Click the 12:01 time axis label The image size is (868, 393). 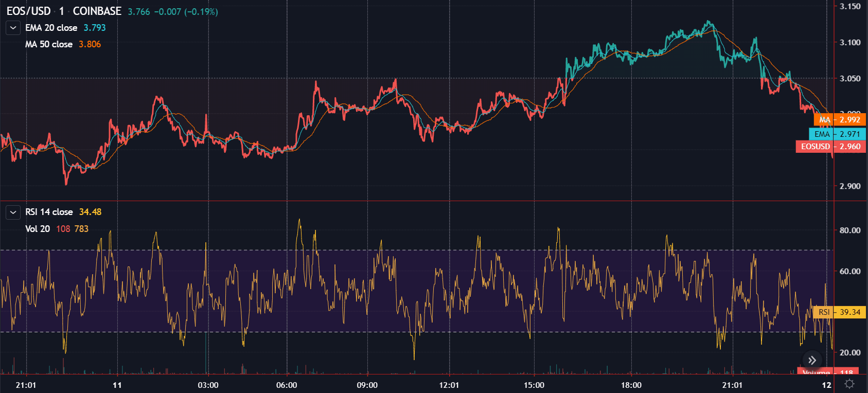[449, 385]
